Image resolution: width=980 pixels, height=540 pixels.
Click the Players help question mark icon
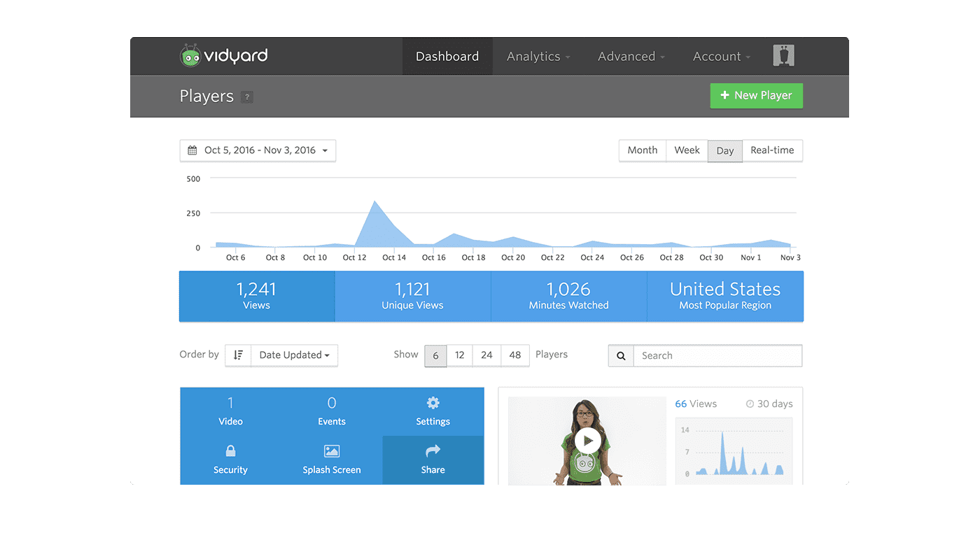[246, 97]
